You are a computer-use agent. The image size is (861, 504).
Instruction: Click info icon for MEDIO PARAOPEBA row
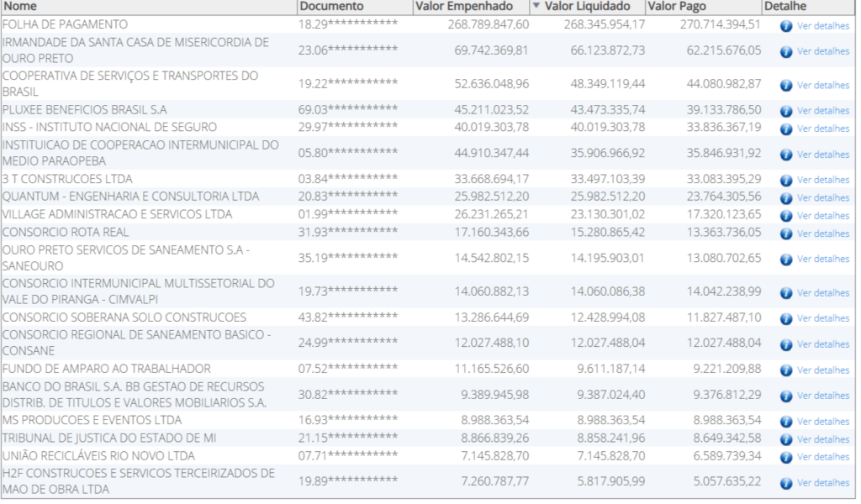pos(786,155)
